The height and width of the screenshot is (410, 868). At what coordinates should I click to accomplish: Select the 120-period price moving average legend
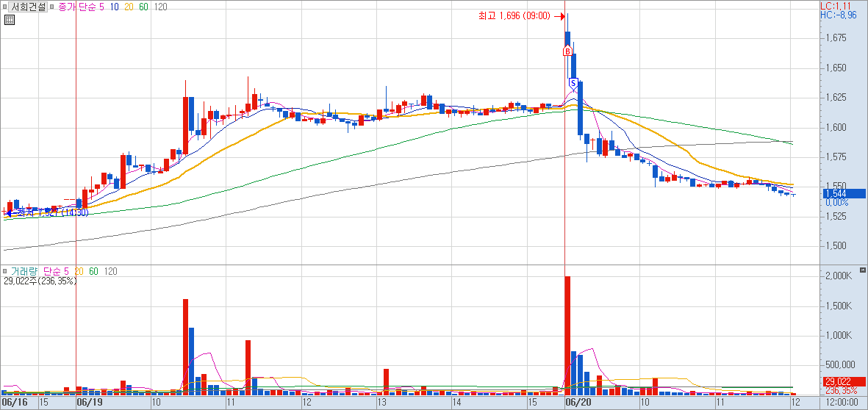pos(161,7)
